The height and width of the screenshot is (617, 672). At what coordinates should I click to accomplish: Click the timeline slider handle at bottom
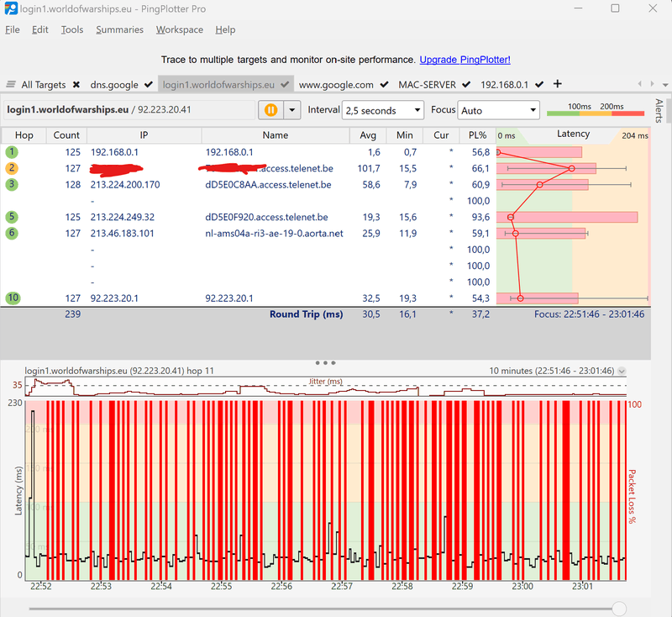tap(619, 608)
